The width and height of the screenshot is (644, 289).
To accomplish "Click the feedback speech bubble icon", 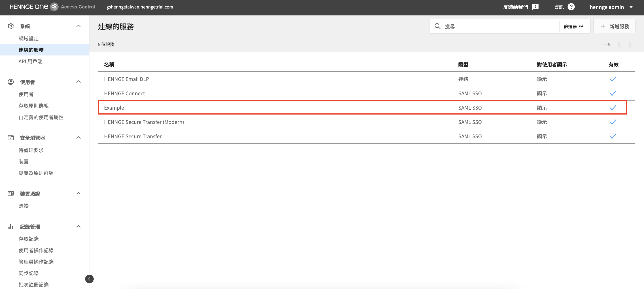I will [x=535, y=7].
